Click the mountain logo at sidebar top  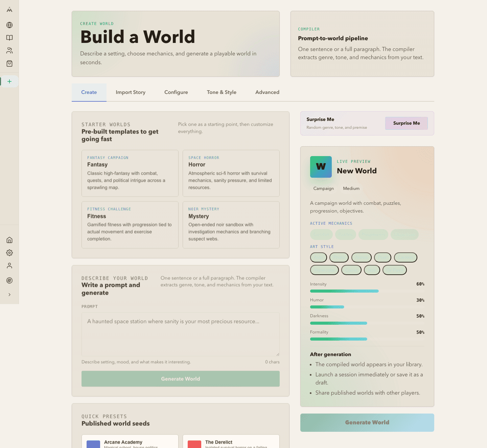tap(9, 10)
